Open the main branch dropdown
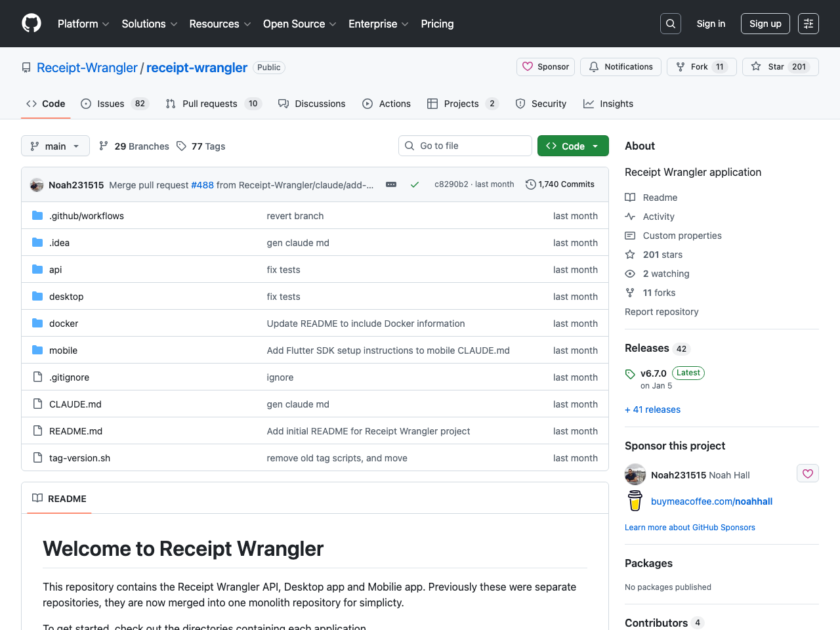Viewport: 840px width, 630px height. pos(55,146)
